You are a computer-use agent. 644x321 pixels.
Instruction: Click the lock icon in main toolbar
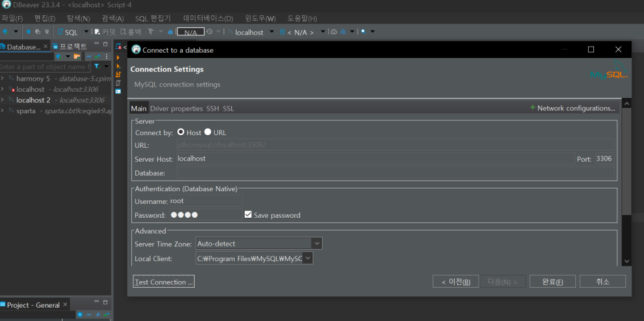click(171, 31)
